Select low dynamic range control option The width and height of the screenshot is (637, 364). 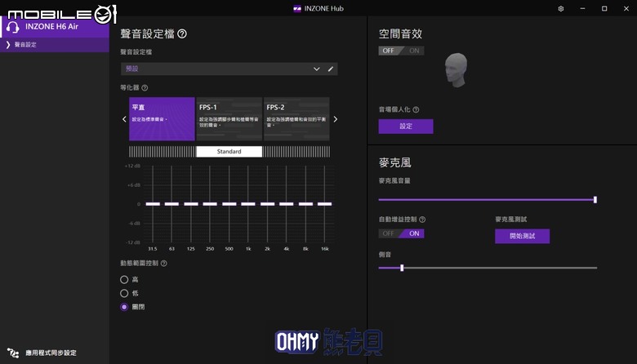(x=124, y=293)
